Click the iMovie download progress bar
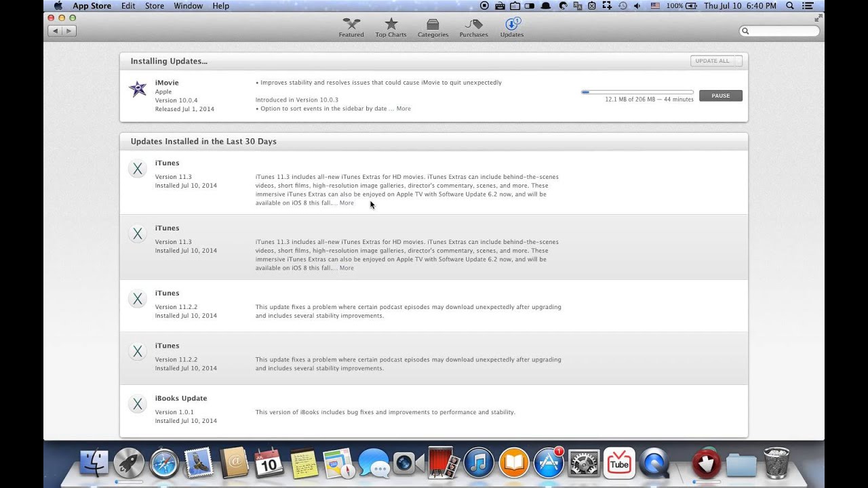This screenshot has height=488, width=868. 637,91
